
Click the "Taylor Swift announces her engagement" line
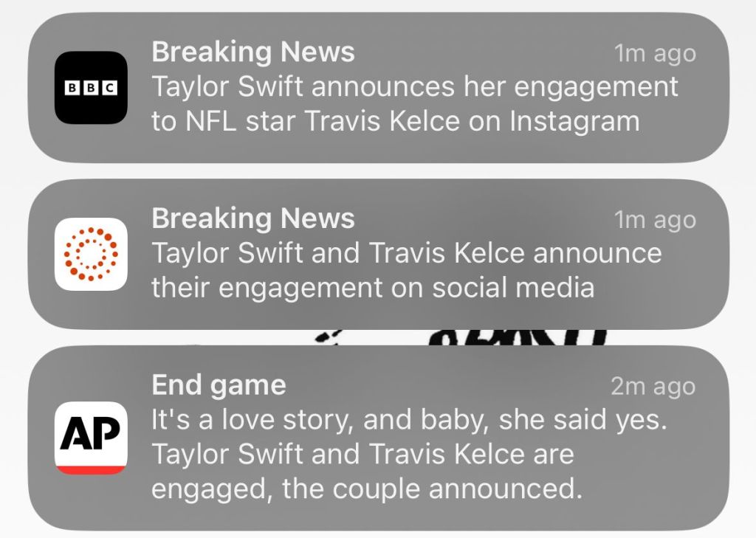(414, 87)
